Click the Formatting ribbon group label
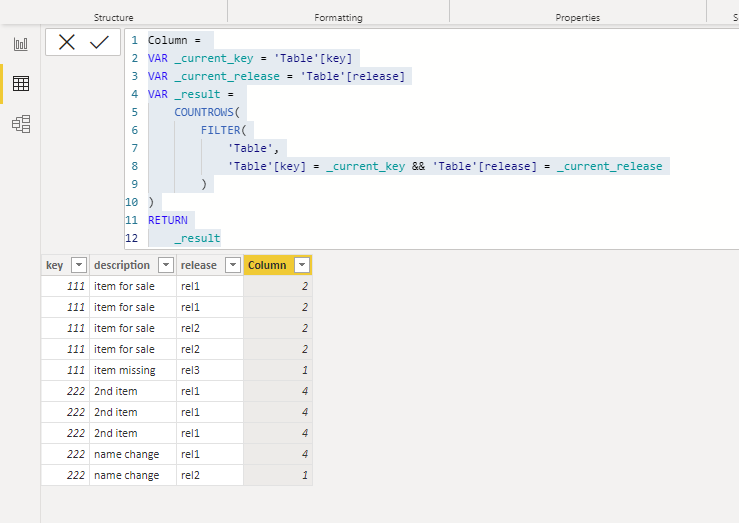 [338, 17]
